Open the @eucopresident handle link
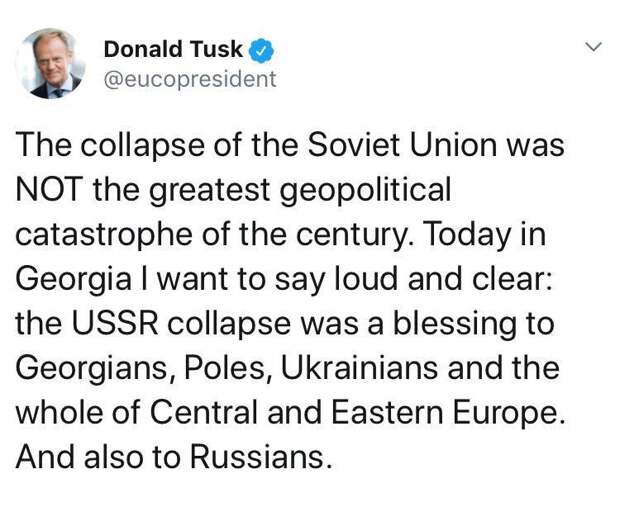The image size is (620, 507). point(190,79)
